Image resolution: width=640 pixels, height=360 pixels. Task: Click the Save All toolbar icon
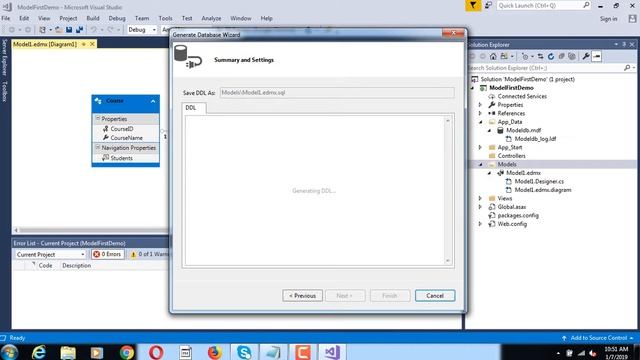click(80, 30)
